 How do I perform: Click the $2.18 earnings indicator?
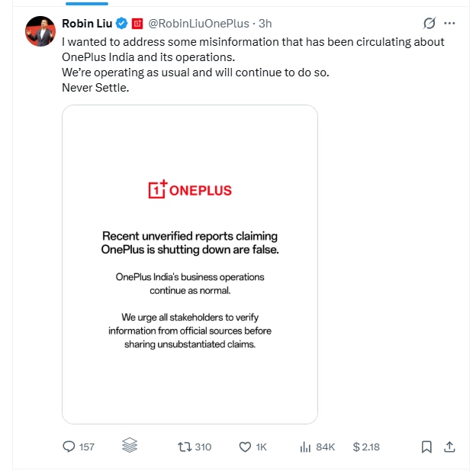pos(366,447)
